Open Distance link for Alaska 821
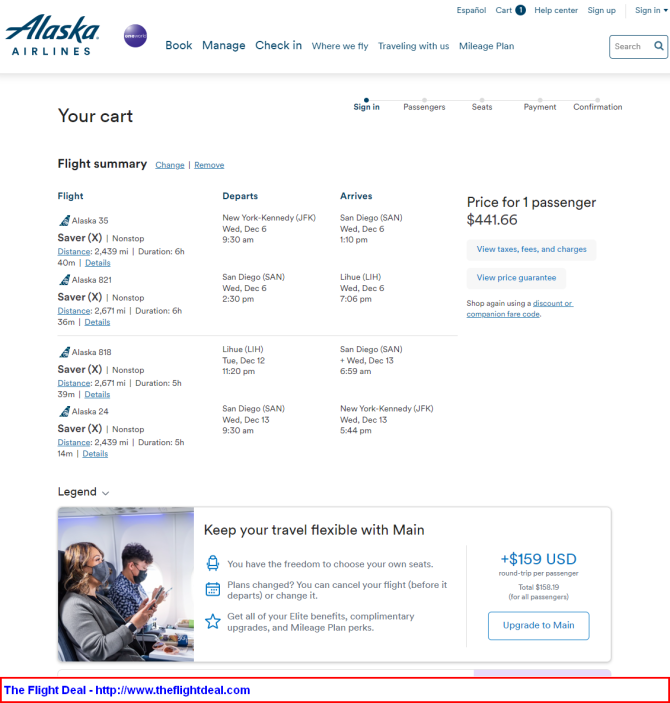The image size is (670, 703). 74,311
